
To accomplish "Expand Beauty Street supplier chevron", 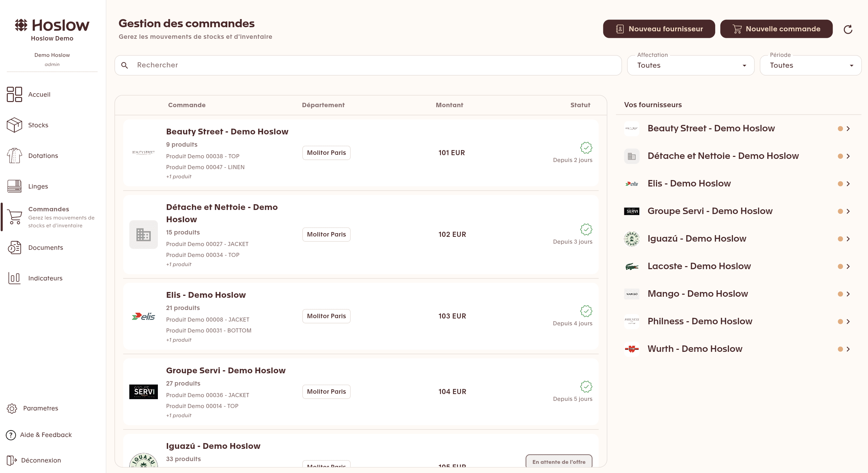I will 848,129.
